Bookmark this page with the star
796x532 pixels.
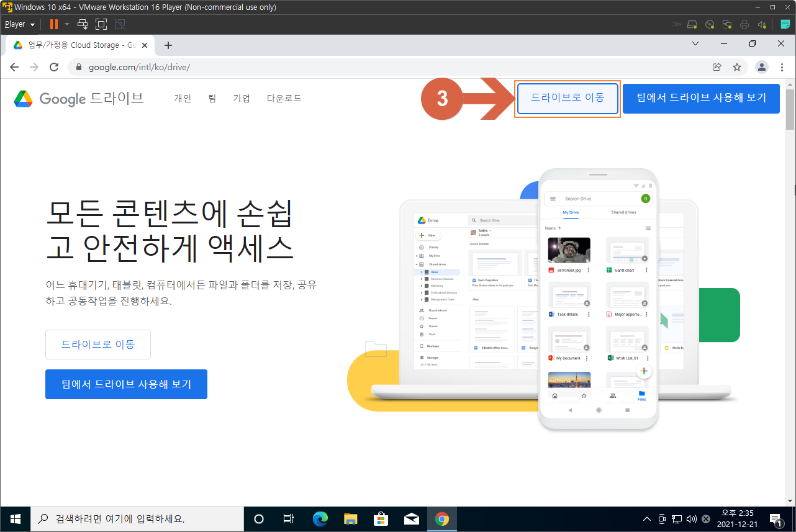click(737, 67)
